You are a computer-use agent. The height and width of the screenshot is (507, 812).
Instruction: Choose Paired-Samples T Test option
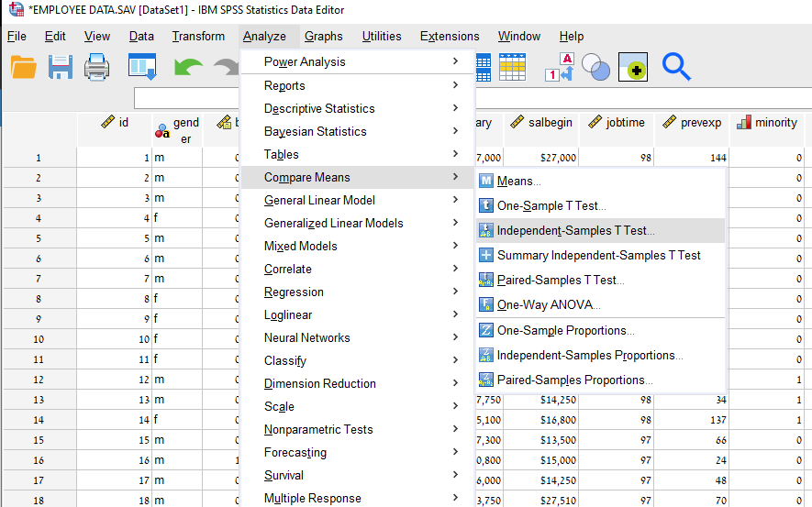560,280
